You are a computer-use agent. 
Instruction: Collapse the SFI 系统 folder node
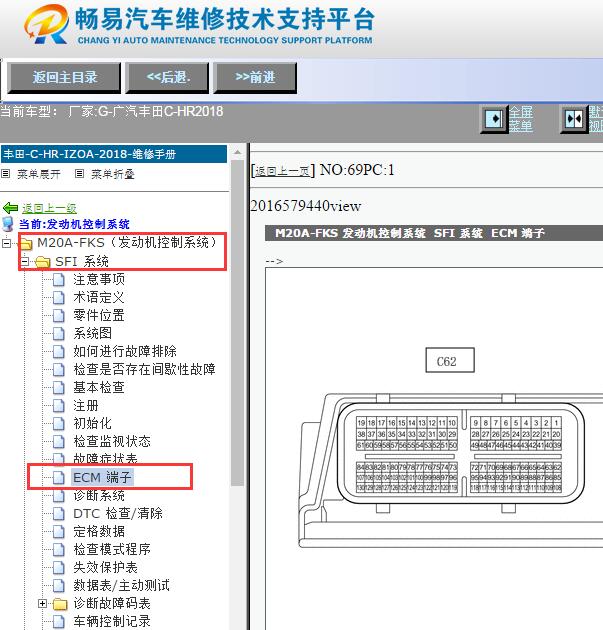click(25, 262)
